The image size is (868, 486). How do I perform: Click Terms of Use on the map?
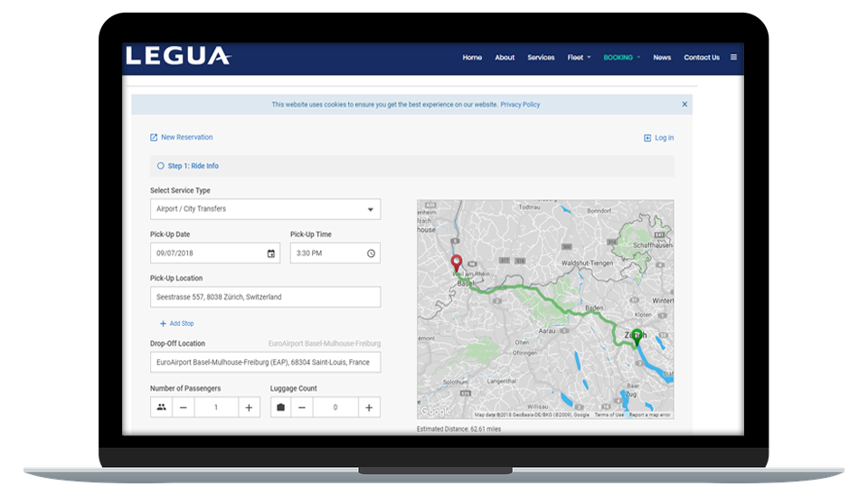[x=609, y=415]
